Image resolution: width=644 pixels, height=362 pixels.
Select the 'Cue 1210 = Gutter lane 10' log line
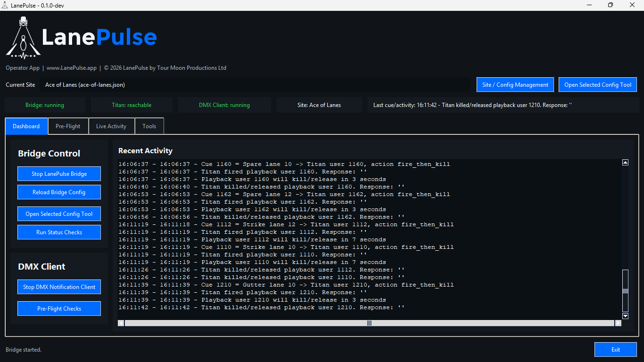pos(286,285)
